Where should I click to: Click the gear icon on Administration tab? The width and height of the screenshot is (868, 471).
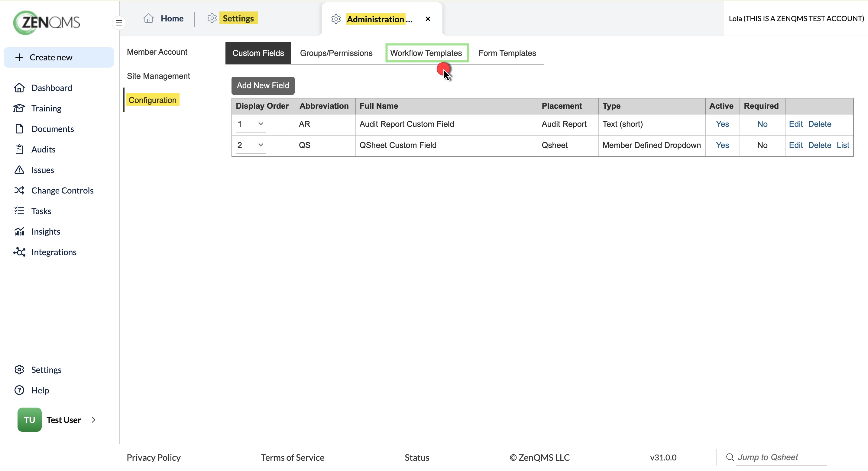pos(336,19)
